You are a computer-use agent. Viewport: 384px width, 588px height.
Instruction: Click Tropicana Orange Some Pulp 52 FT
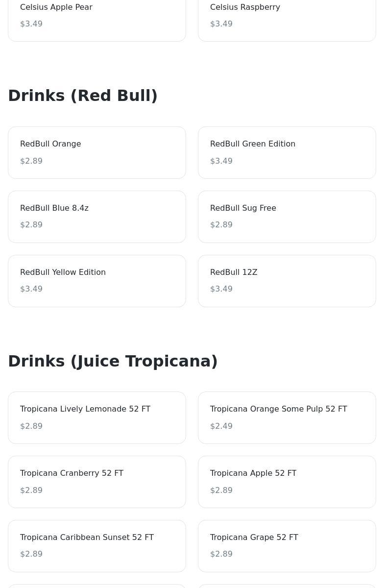tap(287, 417)
